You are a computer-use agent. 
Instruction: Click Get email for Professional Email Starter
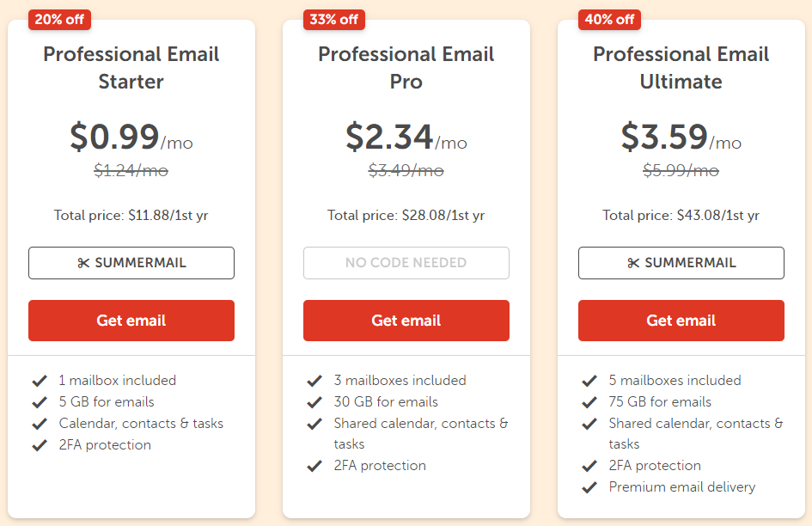point(131,320)
